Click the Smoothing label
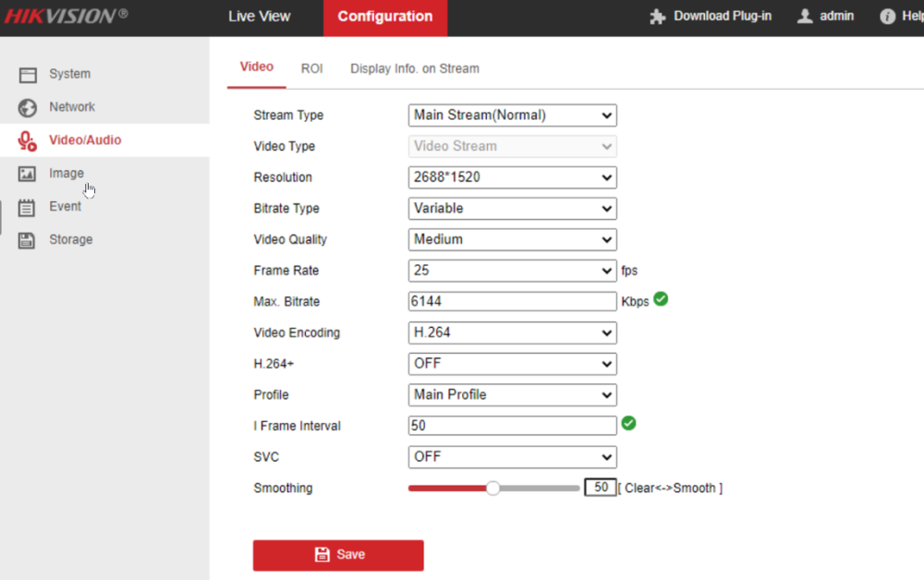This screenshot has height=580, width=924. click(283, 489)
